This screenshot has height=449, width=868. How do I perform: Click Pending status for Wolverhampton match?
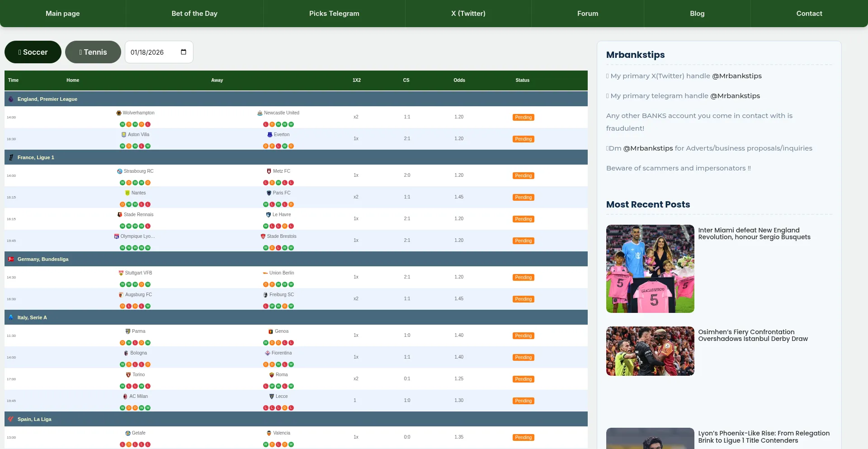pyautogui.click(x=523, y=118)
